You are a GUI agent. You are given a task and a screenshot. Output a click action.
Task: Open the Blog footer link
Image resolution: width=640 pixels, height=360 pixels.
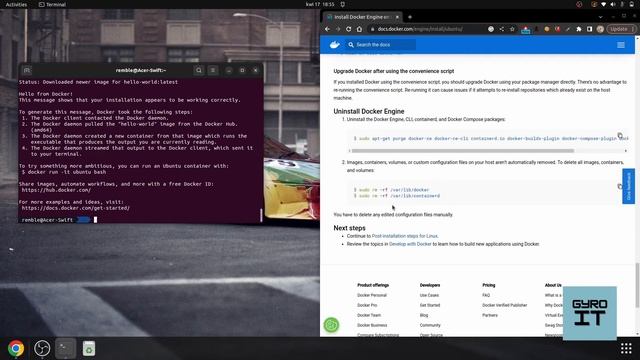coord(424,315)
